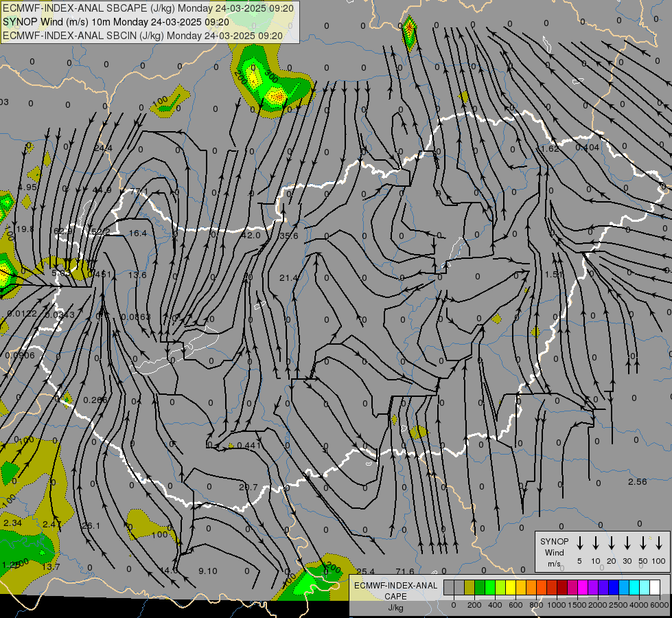Pick the dark green swatch in CAPE legend
Screen dimensions: 672x618
[480, 588]
